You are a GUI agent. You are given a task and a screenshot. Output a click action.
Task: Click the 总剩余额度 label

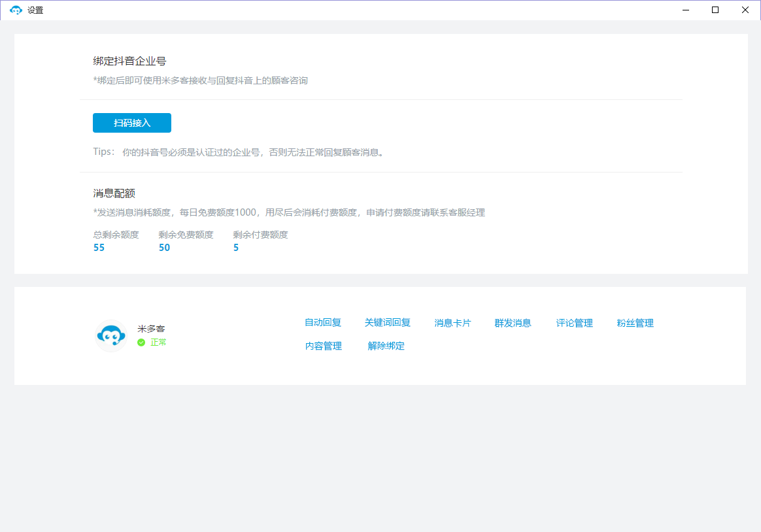116,235
